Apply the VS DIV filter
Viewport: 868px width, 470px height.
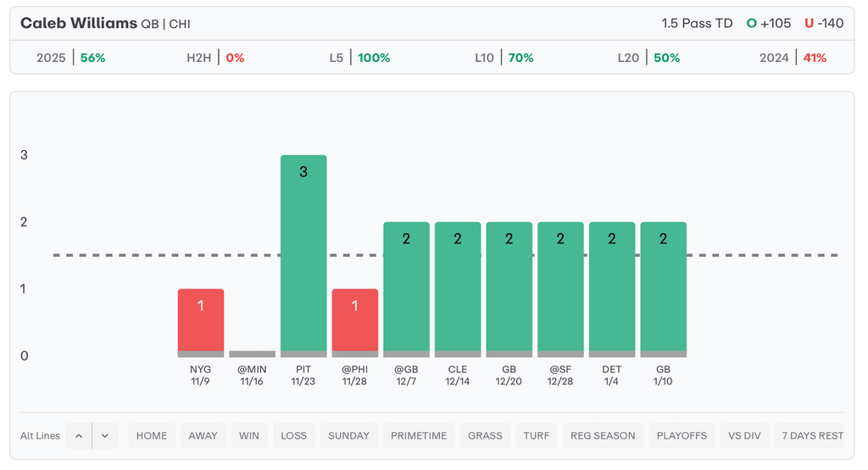[744, 436]
